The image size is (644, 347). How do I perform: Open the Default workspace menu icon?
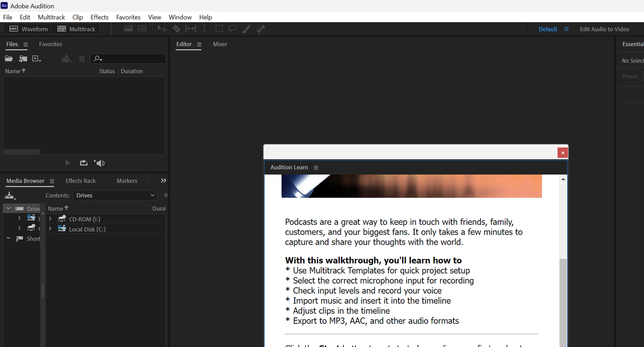tap(567, 29)
